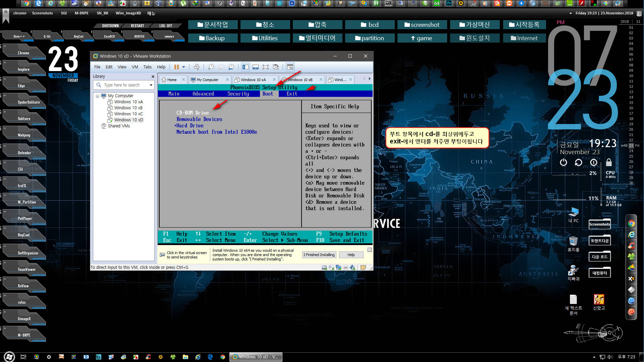Screen dimensions: 644x362
Task: Dismiss the install hint bar
Action: point(369,250)
